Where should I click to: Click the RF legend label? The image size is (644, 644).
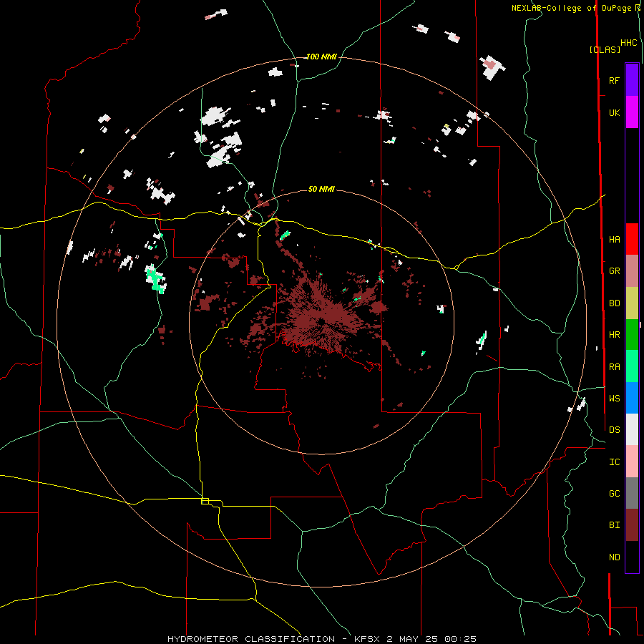614,81
